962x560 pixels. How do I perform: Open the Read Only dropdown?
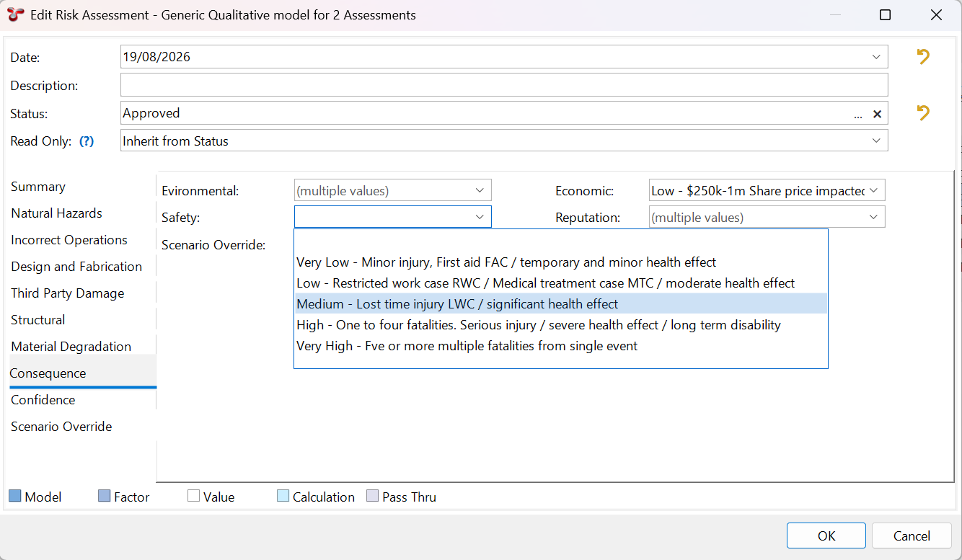click(876, 141)
